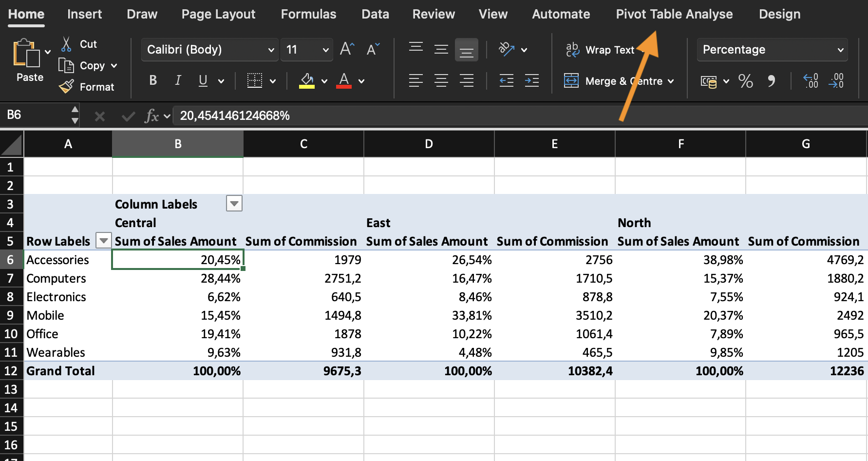
Task: Open the Formulas ribbon tab
Action: 308,14
